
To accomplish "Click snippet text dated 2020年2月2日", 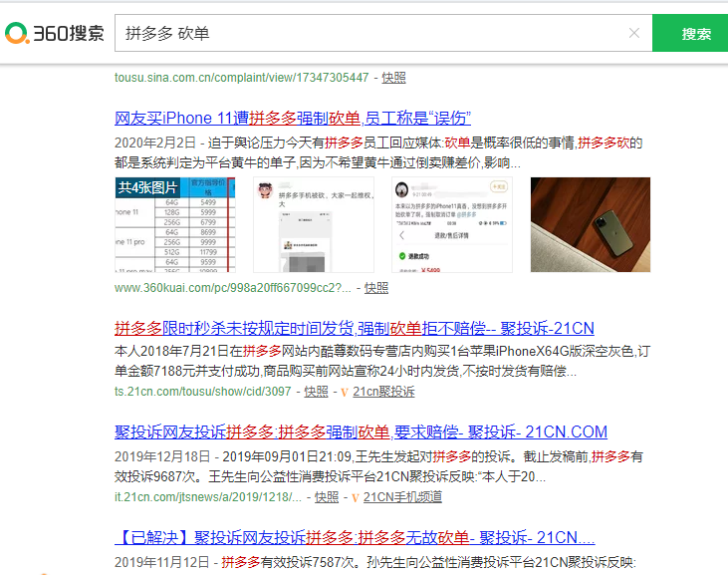I will click(378, 152).
